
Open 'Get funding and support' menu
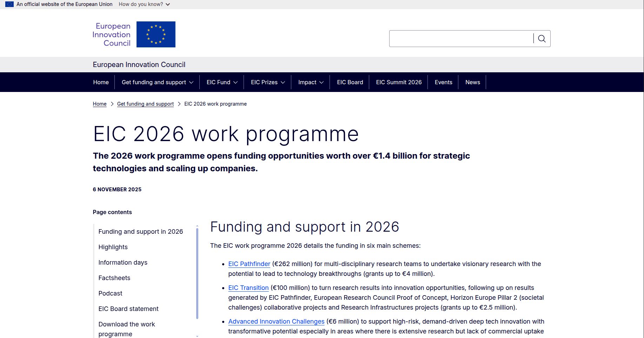pyautogui.click(x=157, y=82)
